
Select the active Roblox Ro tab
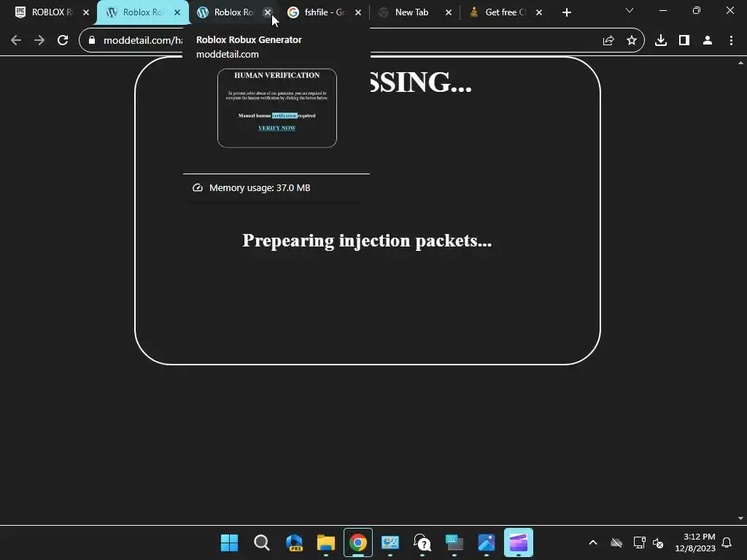click(143, 12)
